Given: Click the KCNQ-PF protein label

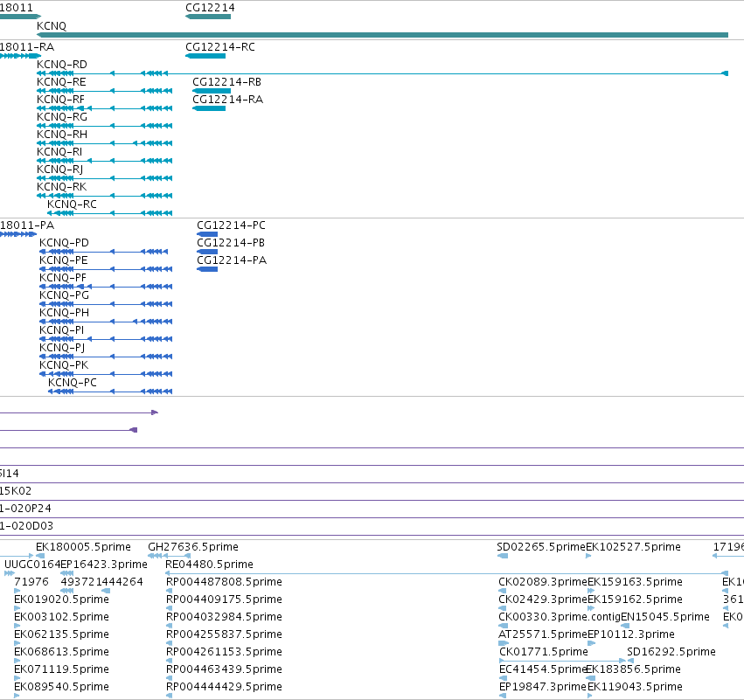Looking at the screenshot, I should [63, 278].
